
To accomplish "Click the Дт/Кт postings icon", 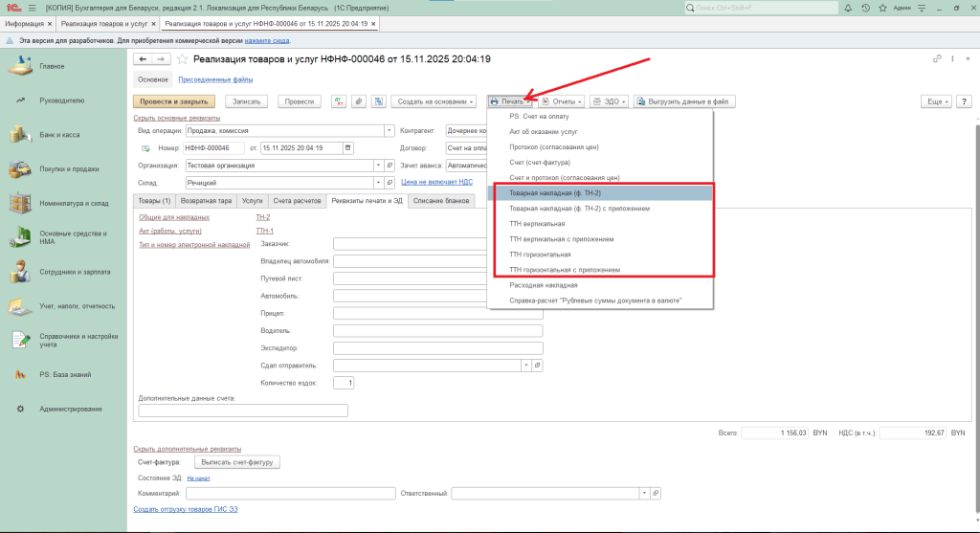I will click(338, 100).
